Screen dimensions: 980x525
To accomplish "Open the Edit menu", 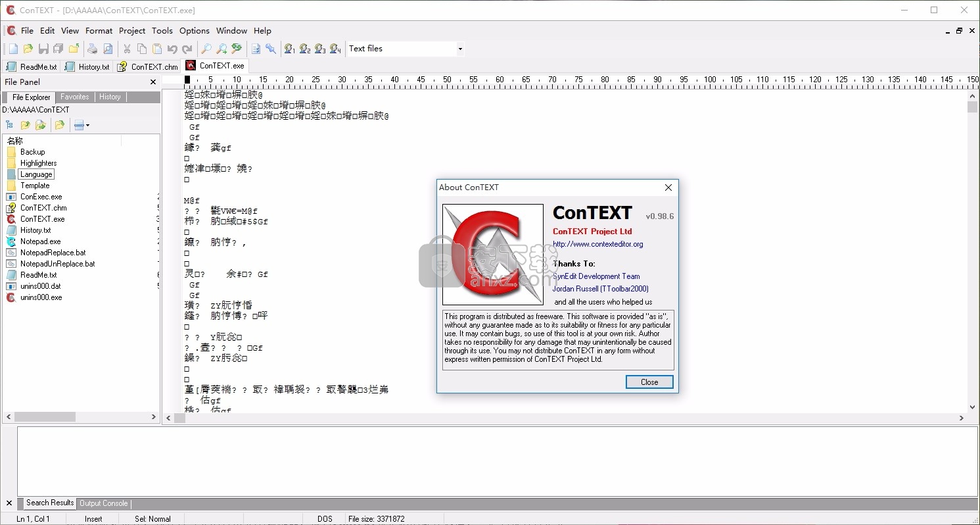I will [47, 31].
